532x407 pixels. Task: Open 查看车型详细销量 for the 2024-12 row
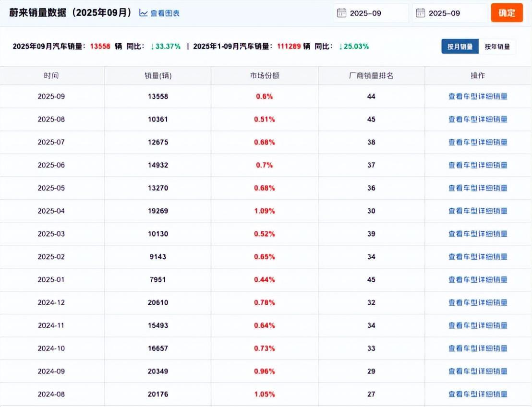(478, 303)
